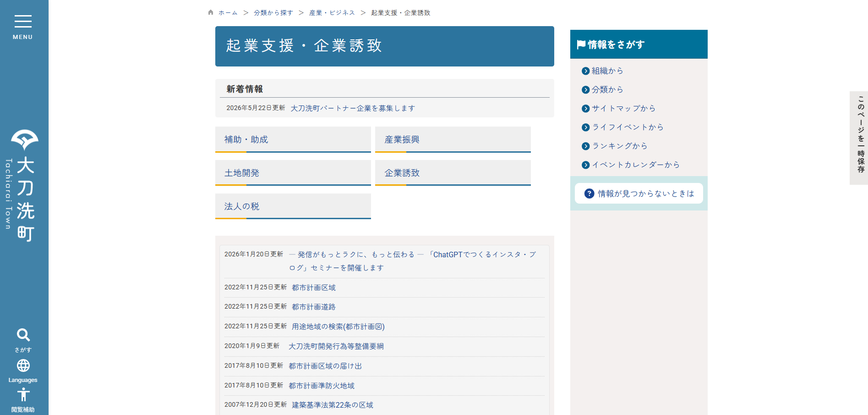Click the 起業支援・企業誘致 breadcrumb text

pyautogui.click(x=401, y=13)
